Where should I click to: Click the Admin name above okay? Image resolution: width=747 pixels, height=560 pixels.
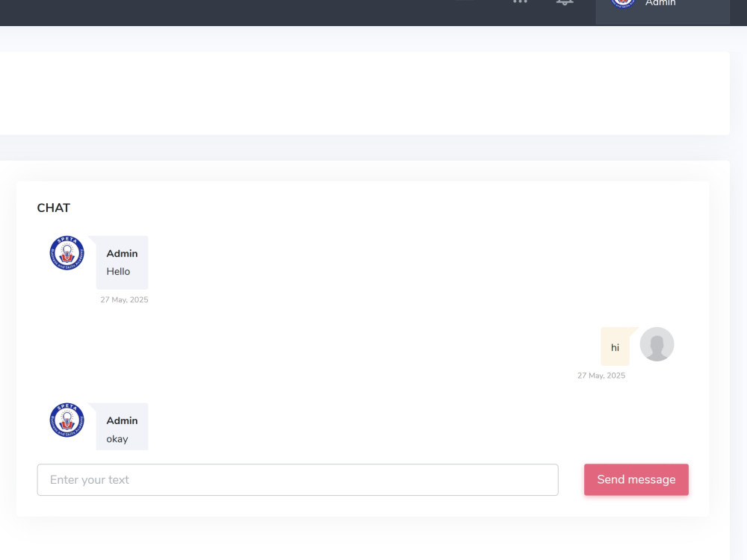click(x=122, y=420)
